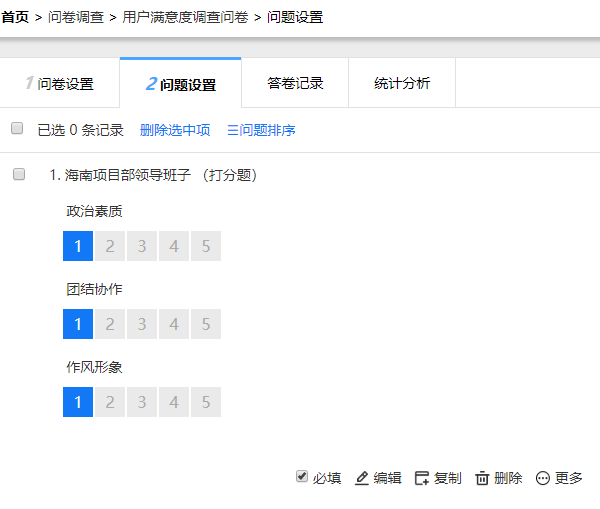Image resolution: width=600 pixels, height=509 pixels.
Task: Go to 首页 in the breadcrumb
Action: 15,17
